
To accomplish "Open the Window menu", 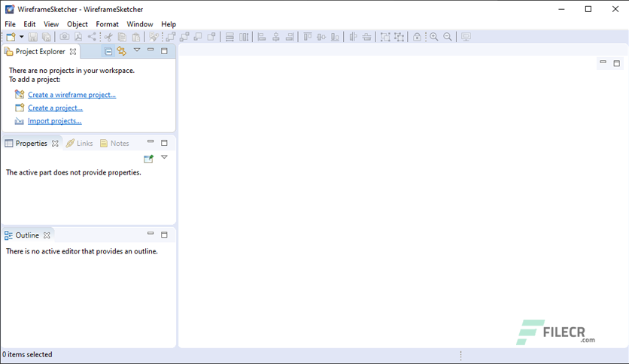I will tap(140, 24).
